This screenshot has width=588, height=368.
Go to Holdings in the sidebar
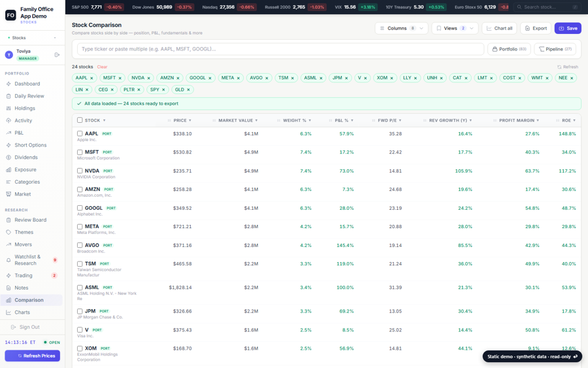click(25, 109)
